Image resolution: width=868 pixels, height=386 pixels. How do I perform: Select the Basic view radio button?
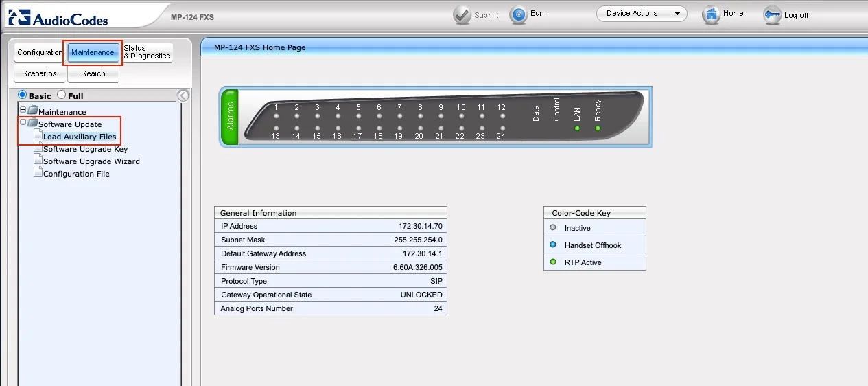(x=23, y=95)
